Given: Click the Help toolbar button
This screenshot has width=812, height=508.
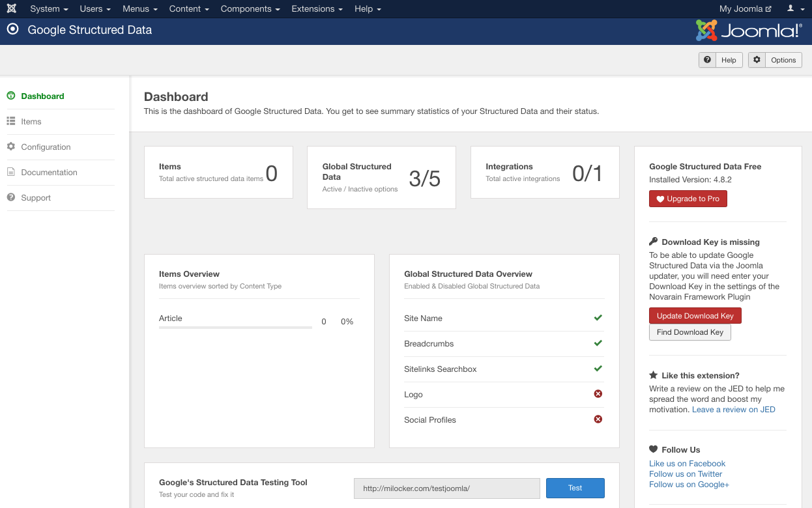Looking at the screenshot, I should pyautogui.click(x=720, y=60).
